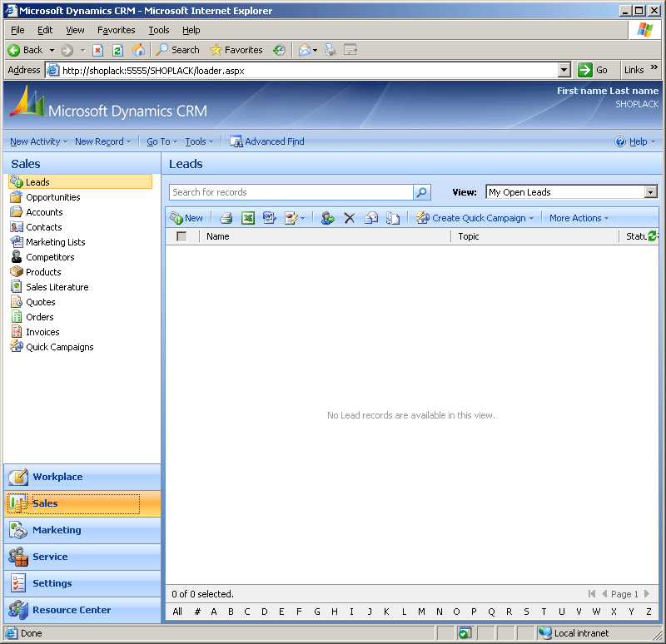Image resolution: width=666 pixels, height=644 pixels.
Task: Click the Settings navigation icon
Action: 18,583
